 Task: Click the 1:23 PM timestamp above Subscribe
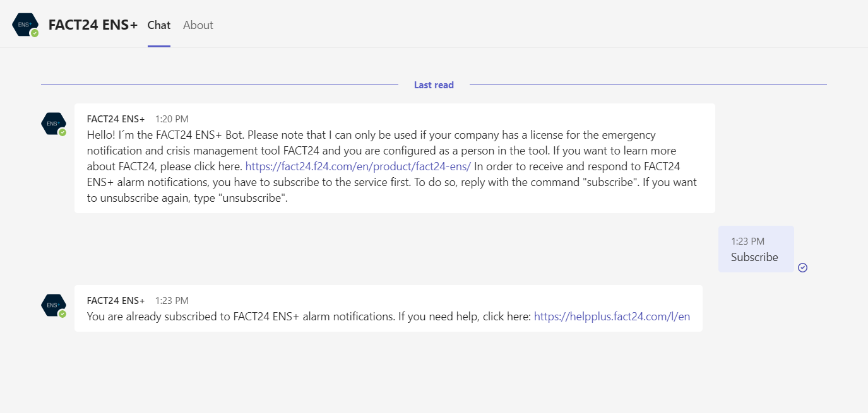[747, 241]
